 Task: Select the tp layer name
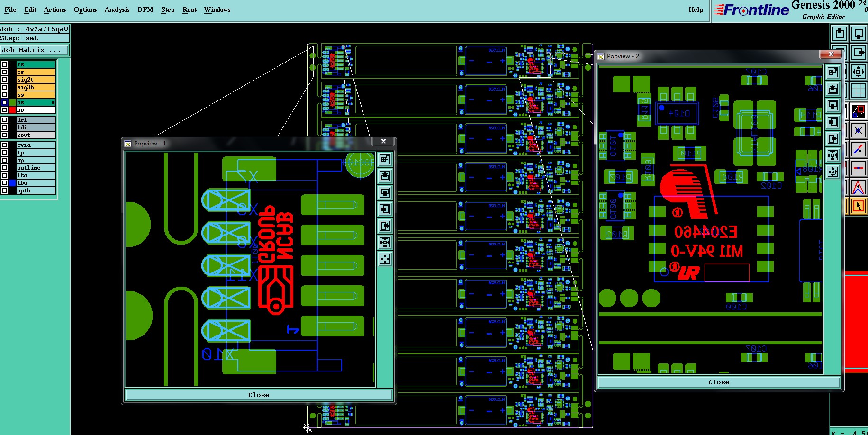[36, 153]
